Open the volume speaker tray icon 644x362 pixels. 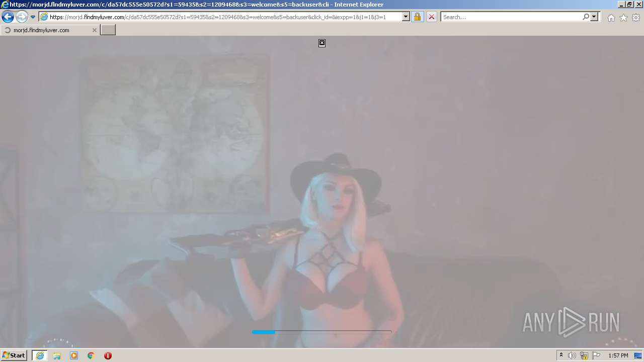tap(572, 355)
